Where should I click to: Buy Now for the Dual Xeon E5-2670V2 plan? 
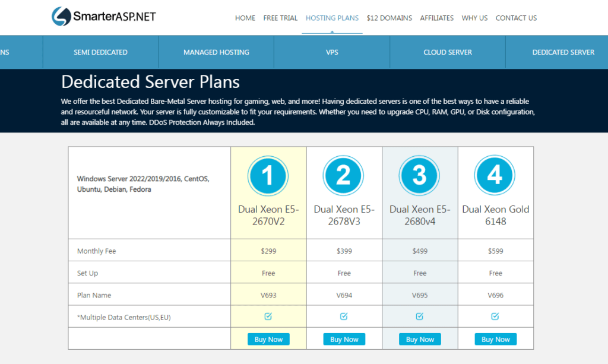(x=268, y=339)
